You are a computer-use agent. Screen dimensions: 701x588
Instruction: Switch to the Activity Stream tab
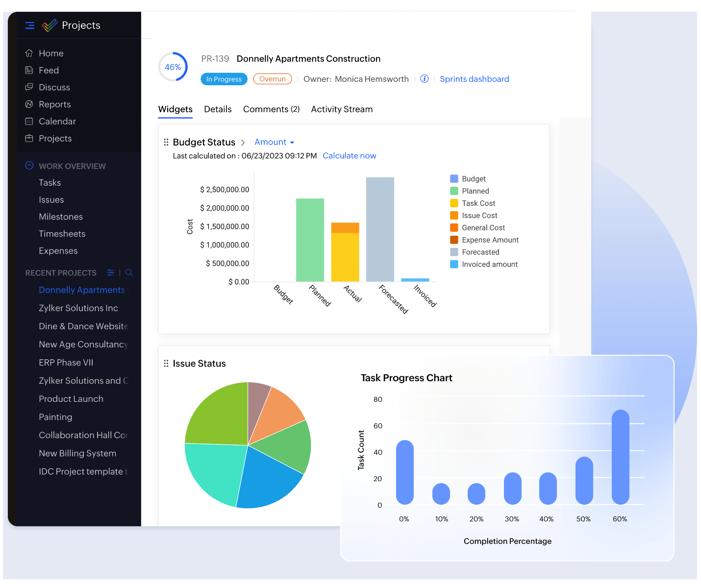click(x=342, y=109)
